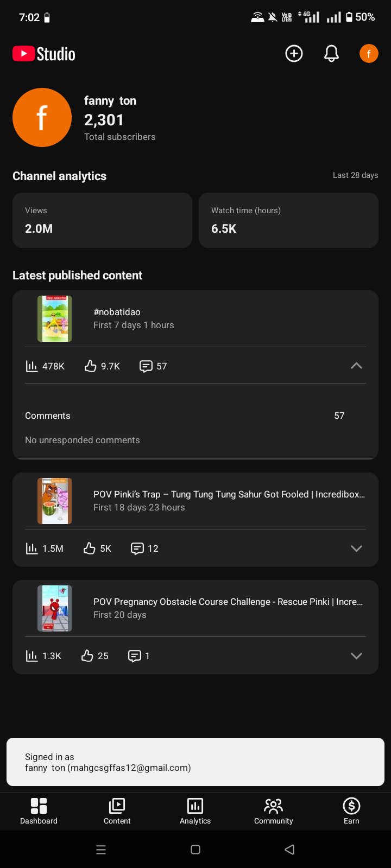391x868 pixels.
Task: Switch to the Content tab
Action: (x=117, y=812)
